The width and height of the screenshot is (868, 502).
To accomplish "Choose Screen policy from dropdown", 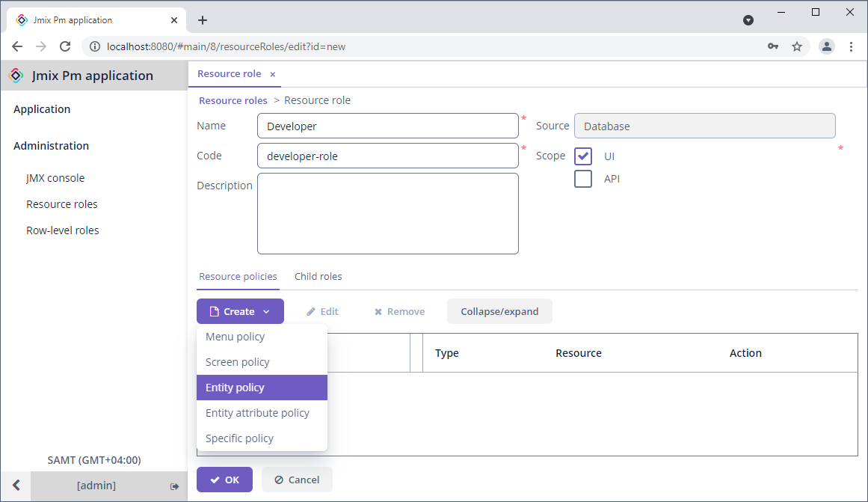I will pos(262,362).
